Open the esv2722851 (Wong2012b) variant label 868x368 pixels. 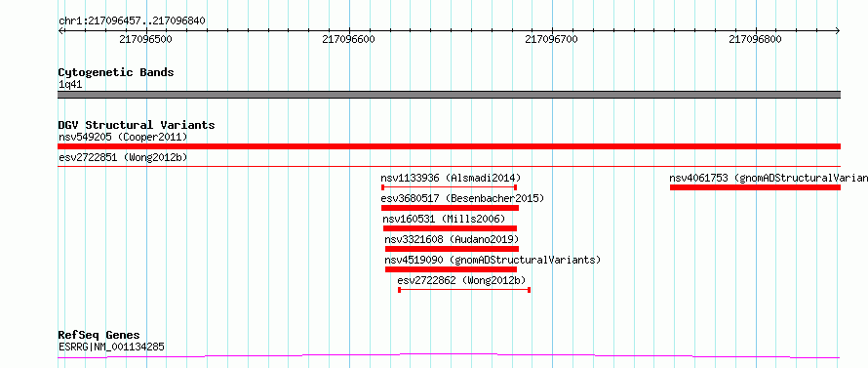click(x=123, y=157)
